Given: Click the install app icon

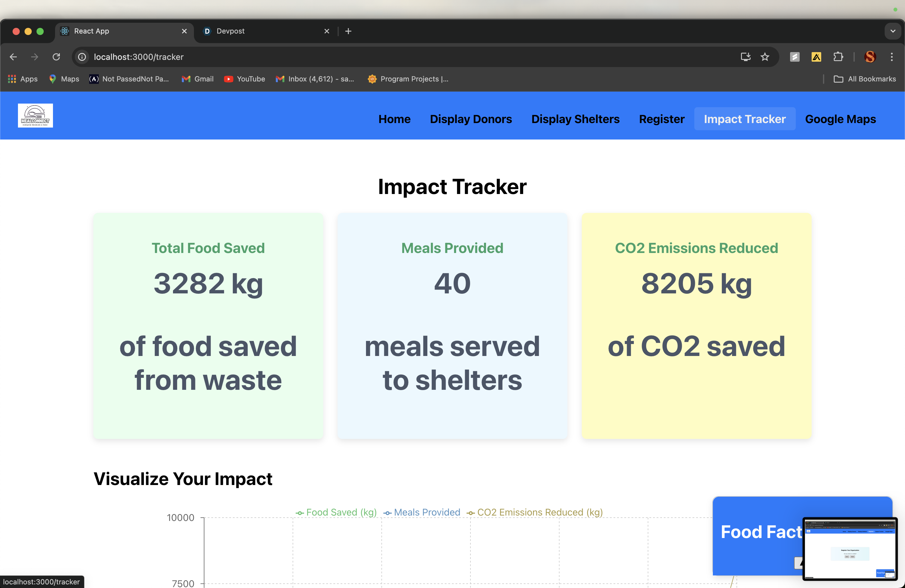Looking at the screenshot, I should click(745, 57).
